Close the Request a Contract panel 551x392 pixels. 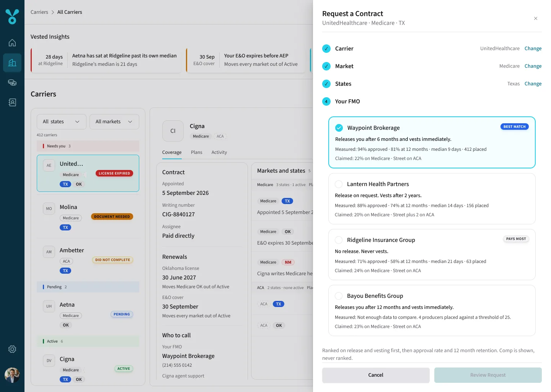pyautogui.click(x=536, y=18)
